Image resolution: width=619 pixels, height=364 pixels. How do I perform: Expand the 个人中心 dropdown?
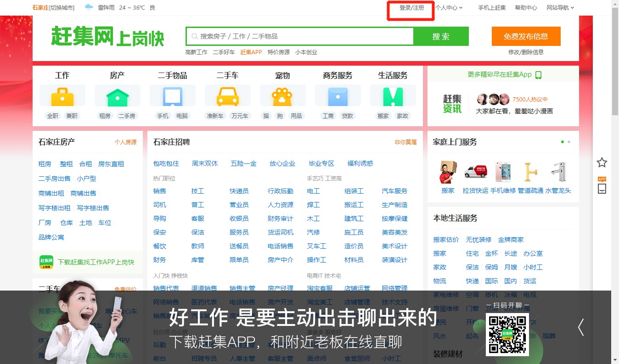pyautogui.click(x=449, y=8)
